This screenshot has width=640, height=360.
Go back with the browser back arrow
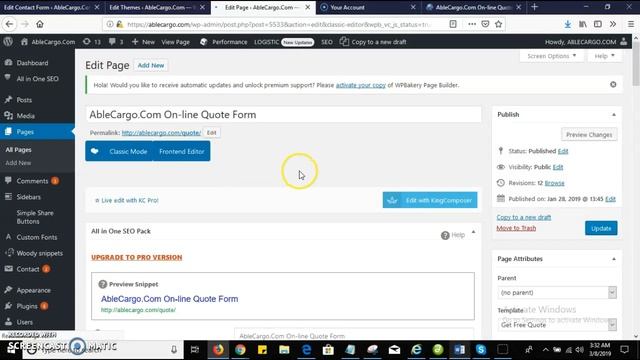click(x=9, y=24)
